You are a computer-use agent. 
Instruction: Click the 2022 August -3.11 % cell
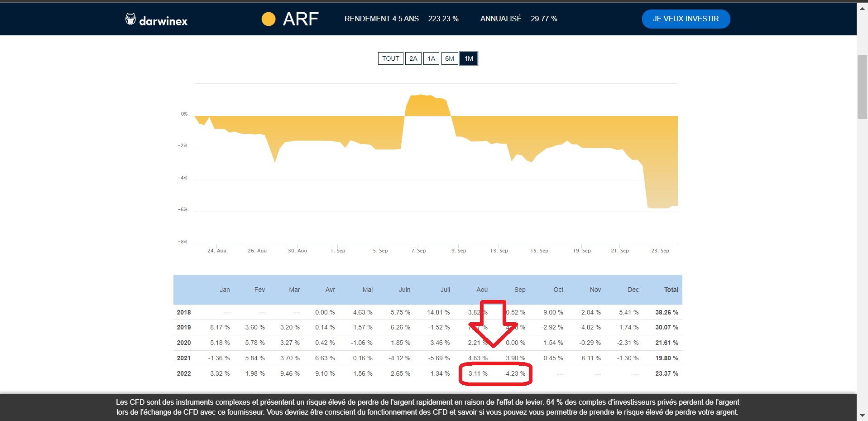pyautogui.click(x=477, y=373)
